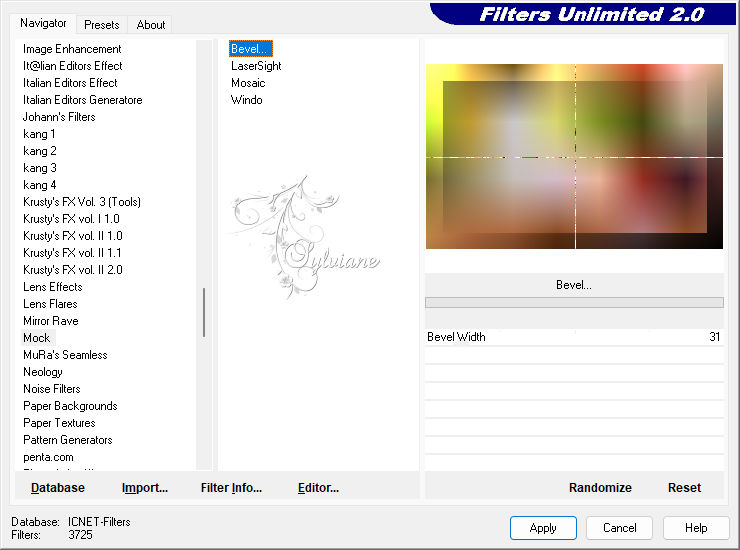Select Italian Editors Effect category
This screenshot has width=740, height=550.
pos(70,83)
